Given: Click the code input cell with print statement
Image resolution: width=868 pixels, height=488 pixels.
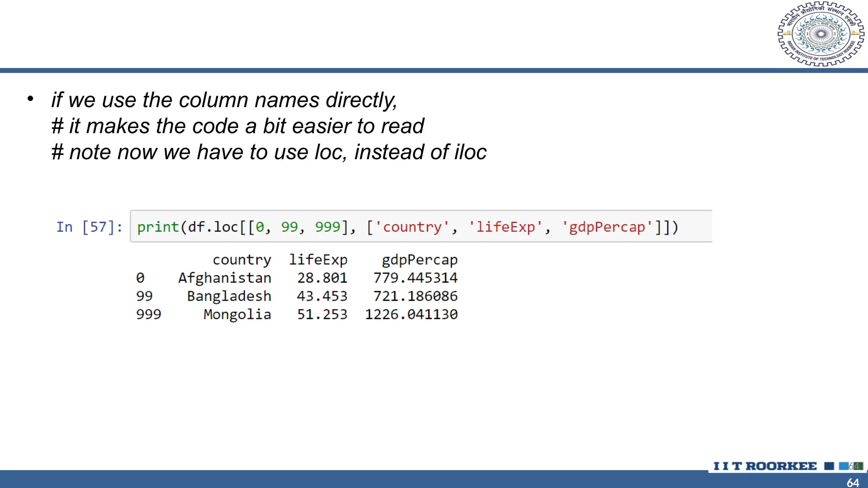Looking at the screenshot, I should coord(421,226).
